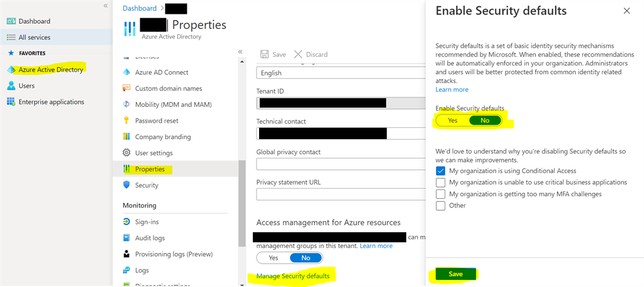
Task: Open Audit logs under Monitoring
Action: point(150,238)
